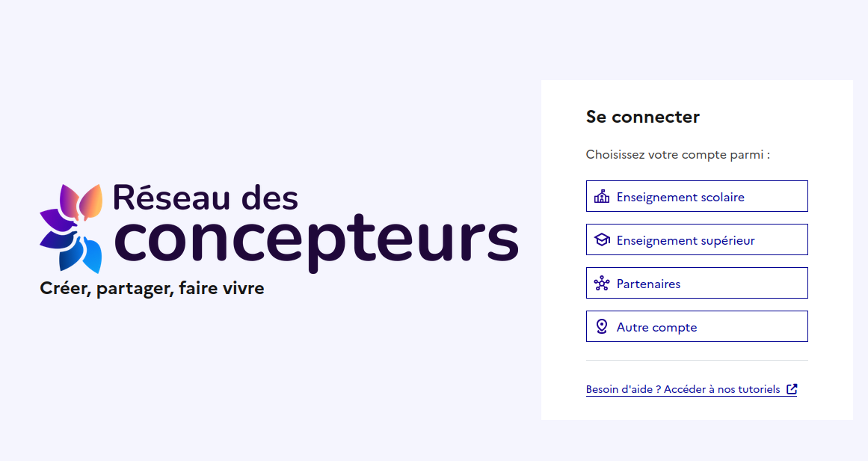Click the "Créer, partager, faire vivre" tagline
This screenshot has width=868, height=461.
click(x=152, y=288)
